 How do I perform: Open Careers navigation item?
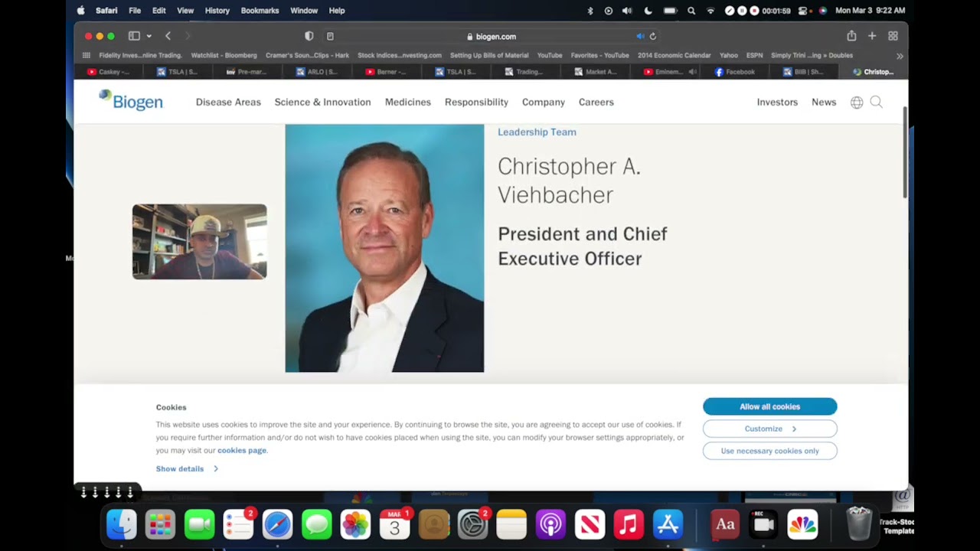tap(596, 102)
